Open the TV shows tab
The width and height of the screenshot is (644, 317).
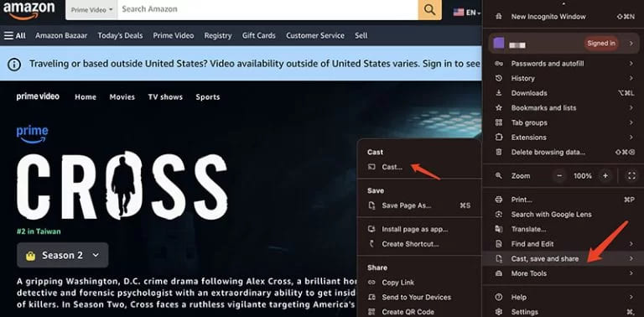pos(165,97)
